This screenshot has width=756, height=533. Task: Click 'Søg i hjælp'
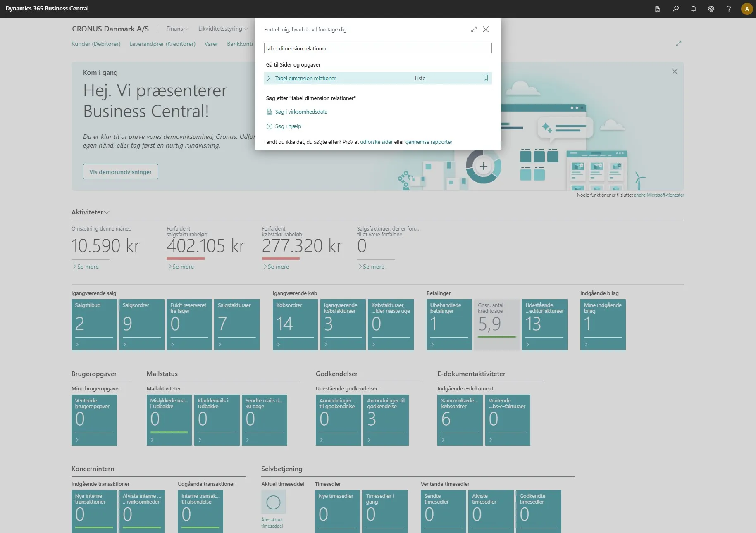[x=288, y=126]
